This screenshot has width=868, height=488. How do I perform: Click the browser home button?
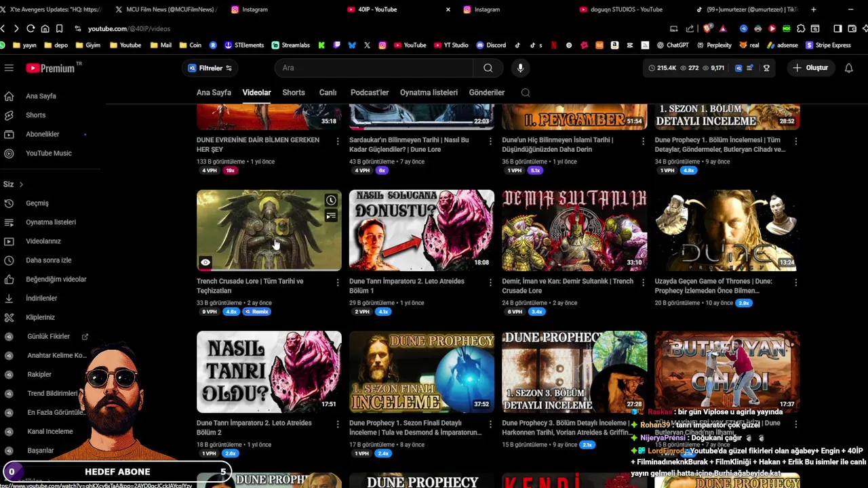45,28
